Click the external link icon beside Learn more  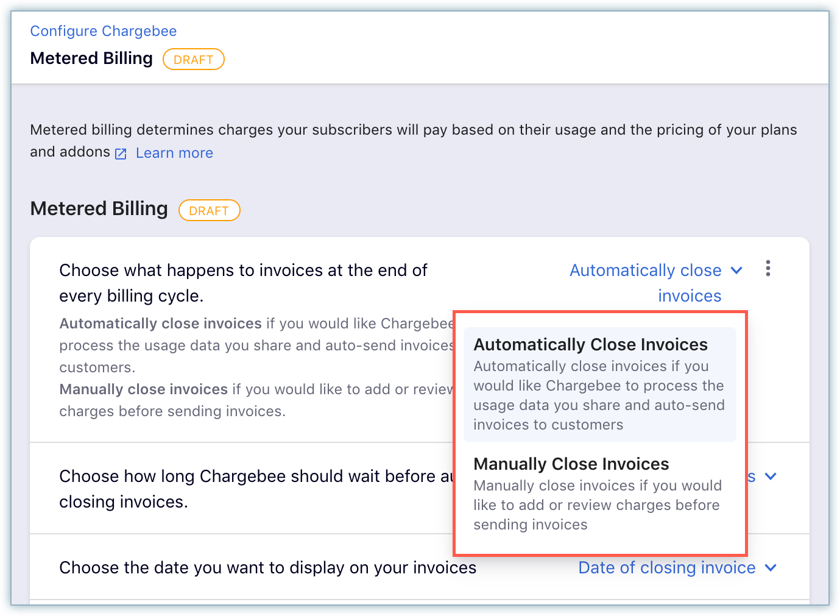(120, 153)
